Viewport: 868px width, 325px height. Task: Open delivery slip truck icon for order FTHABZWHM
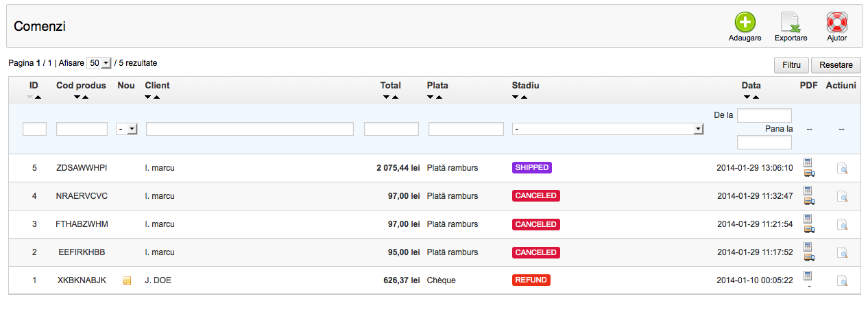click(808, 229)
